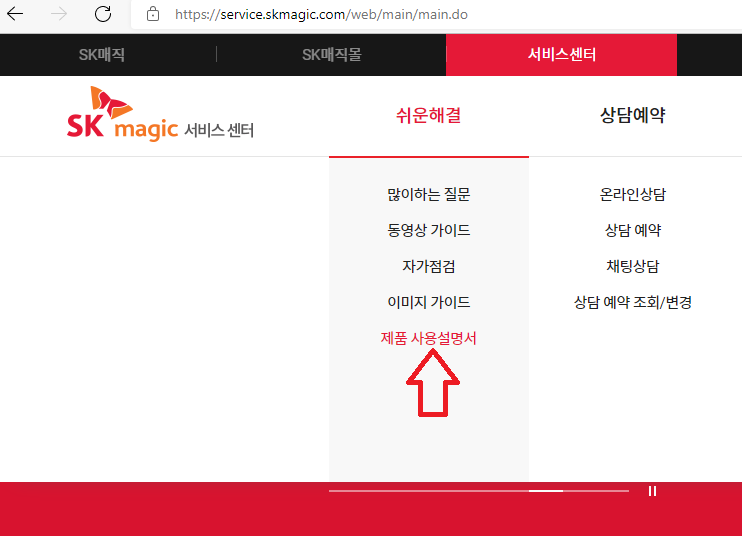
Task: Open the 쉬운해결 menu
Action: coord(428,115)
